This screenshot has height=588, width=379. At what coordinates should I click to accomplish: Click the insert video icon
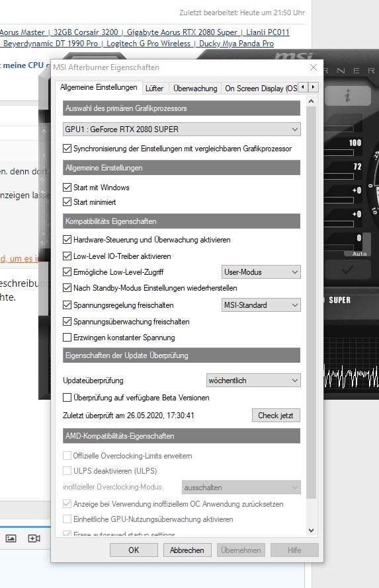click(34, 538)
